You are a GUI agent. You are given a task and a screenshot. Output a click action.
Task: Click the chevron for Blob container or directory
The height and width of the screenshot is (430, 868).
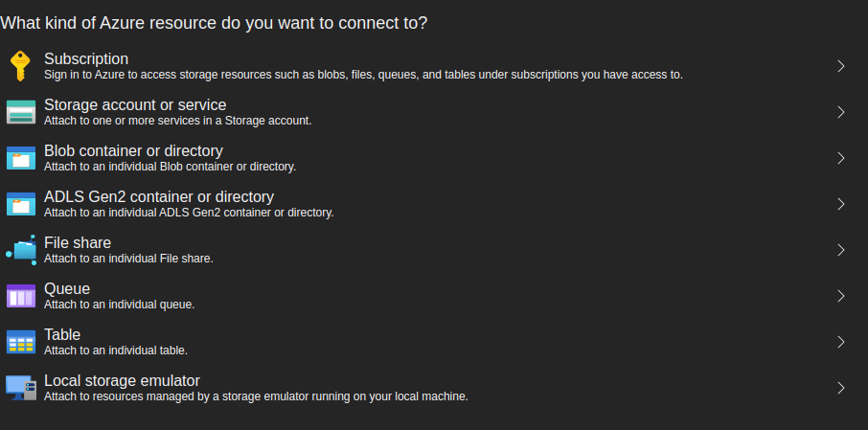tap(840, 158)
